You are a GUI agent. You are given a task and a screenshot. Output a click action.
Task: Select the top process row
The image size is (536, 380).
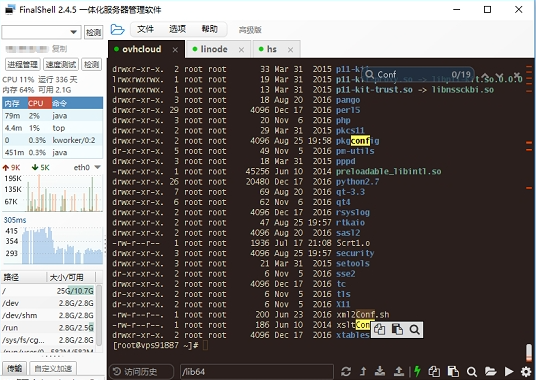click(53, 128)
